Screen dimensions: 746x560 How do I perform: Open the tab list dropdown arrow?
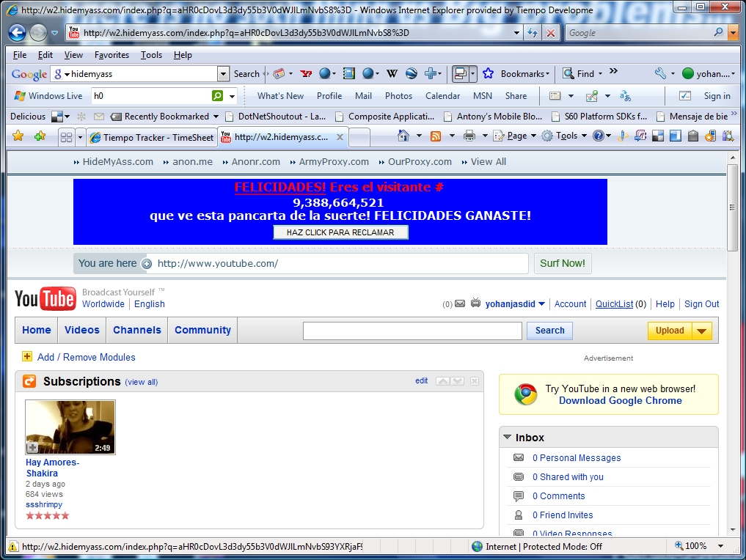80,138
